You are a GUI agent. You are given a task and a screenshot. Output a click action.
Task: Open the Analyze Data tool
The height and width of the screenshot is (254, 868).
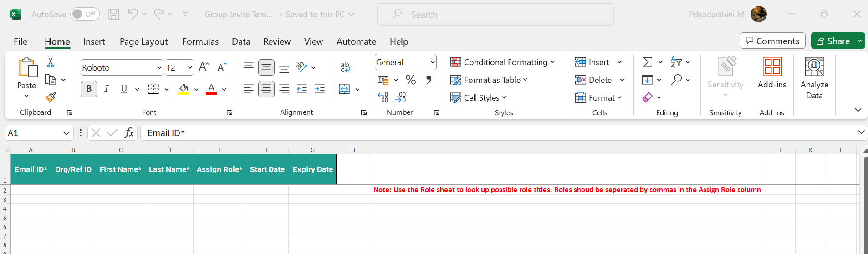tap(814, 78)
